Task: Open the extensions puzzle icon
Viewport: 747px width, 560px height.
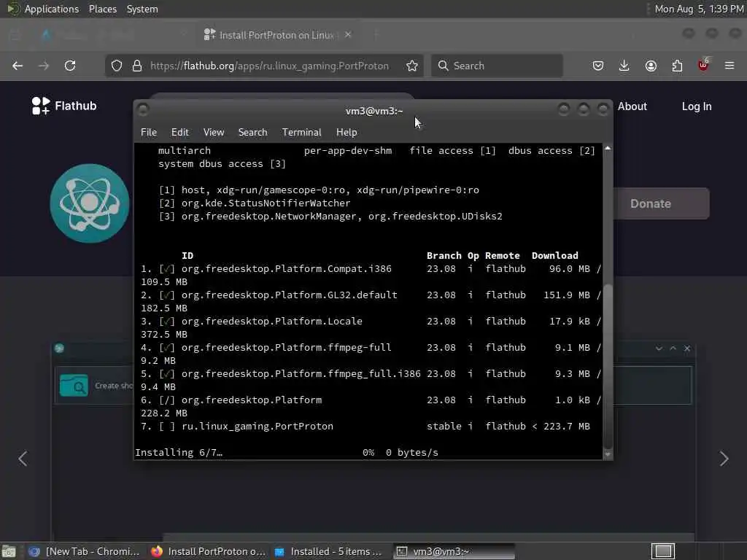Action: pos(677,66)
